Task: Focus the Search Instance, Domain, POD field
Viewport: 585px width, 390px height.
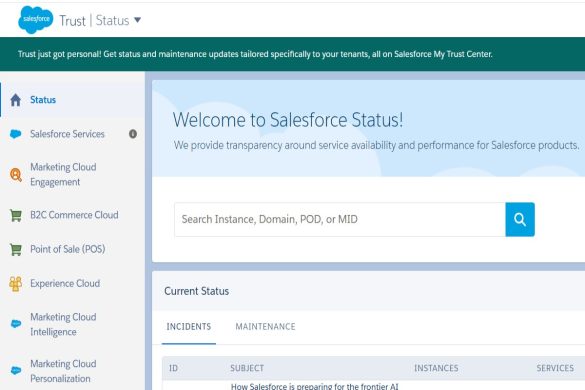Action: pyautogui.click(x=340, y=219)
